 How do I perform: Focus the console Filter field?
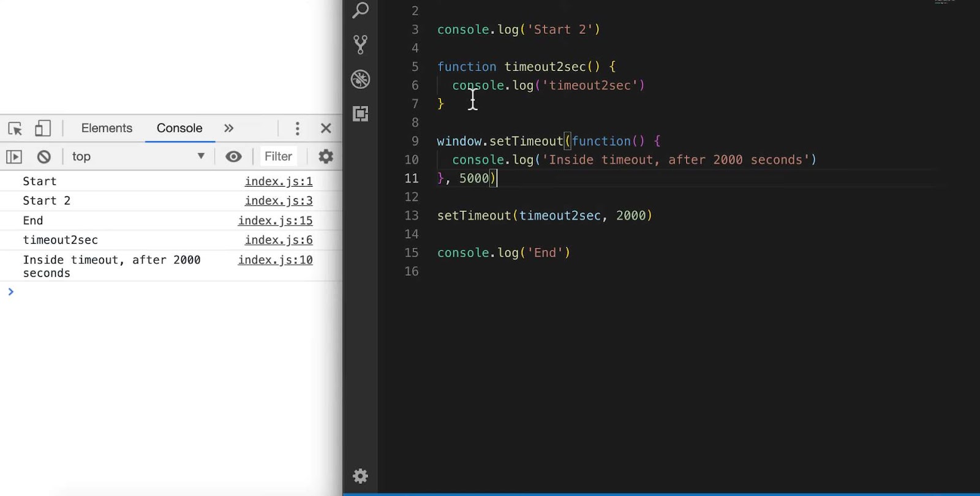click(x=278, y=157)
